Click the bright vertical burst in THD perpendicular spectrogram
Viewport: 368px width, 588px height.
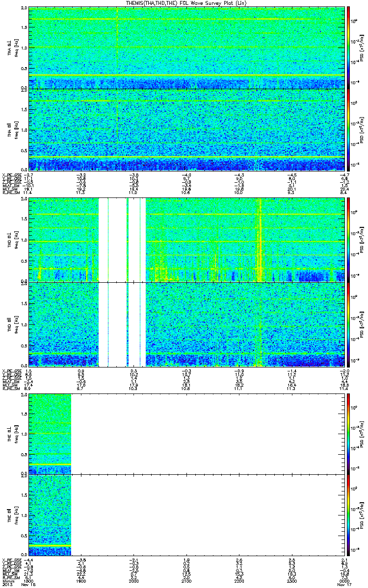(260, 239)
